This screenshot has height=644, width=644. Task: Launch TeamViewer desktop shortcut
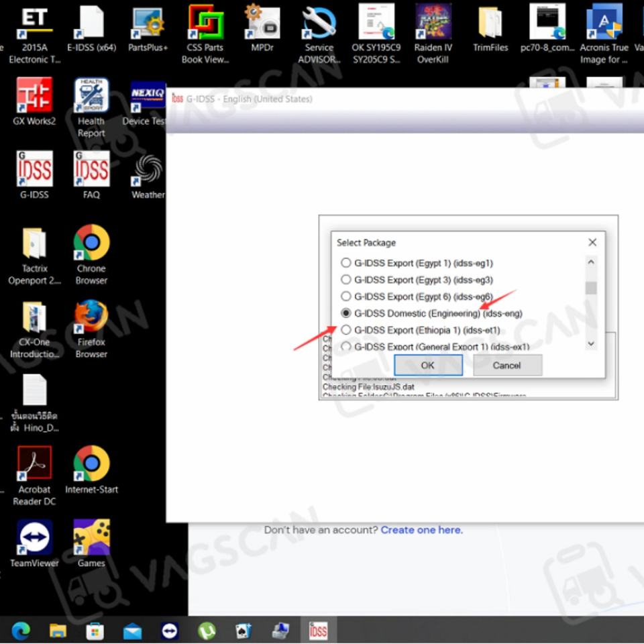coord(34,544)
